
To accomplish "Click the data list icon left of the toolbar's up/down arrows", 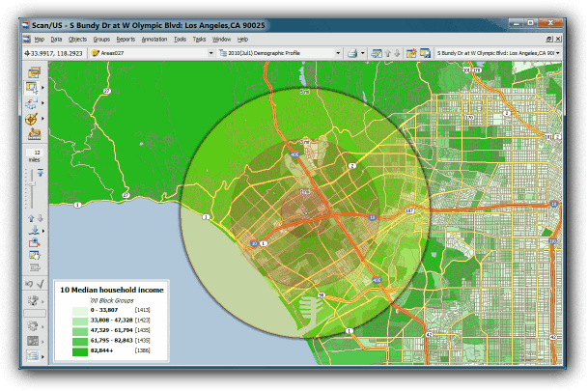I will click(377, 53).
